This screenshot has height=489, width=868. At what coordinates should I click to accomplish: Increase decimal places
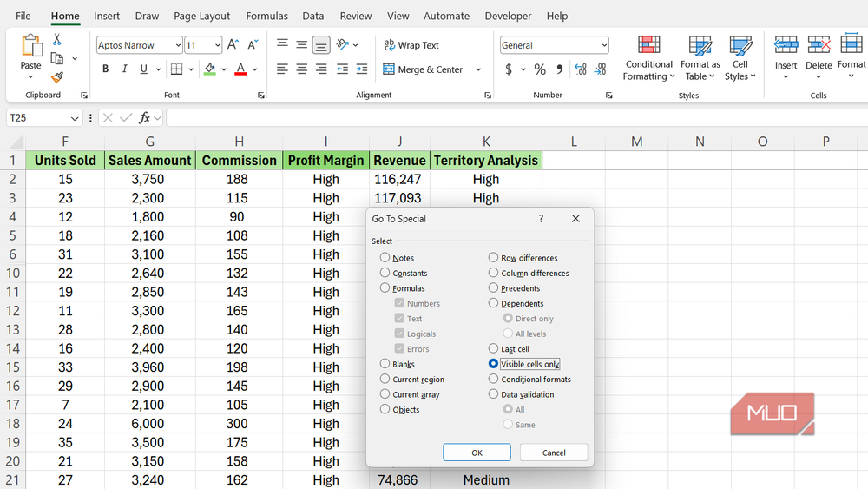click(x=580, y=69)
